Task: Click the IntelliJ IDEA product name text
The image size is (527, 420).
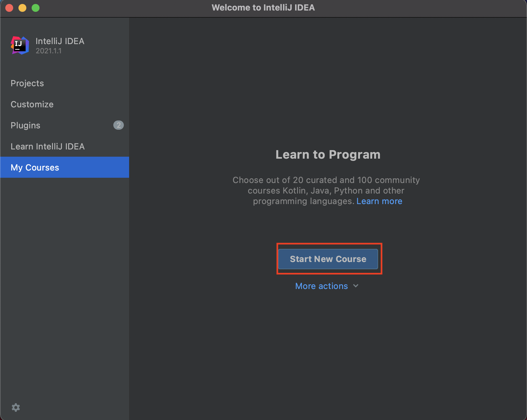Action: point(60,41)
